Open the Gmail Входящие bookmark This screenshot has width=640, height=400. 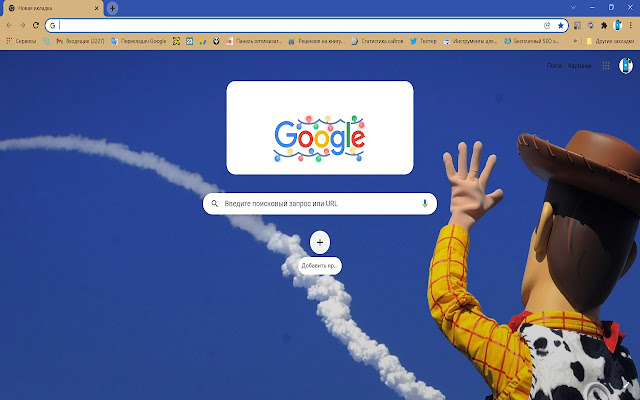80,41
